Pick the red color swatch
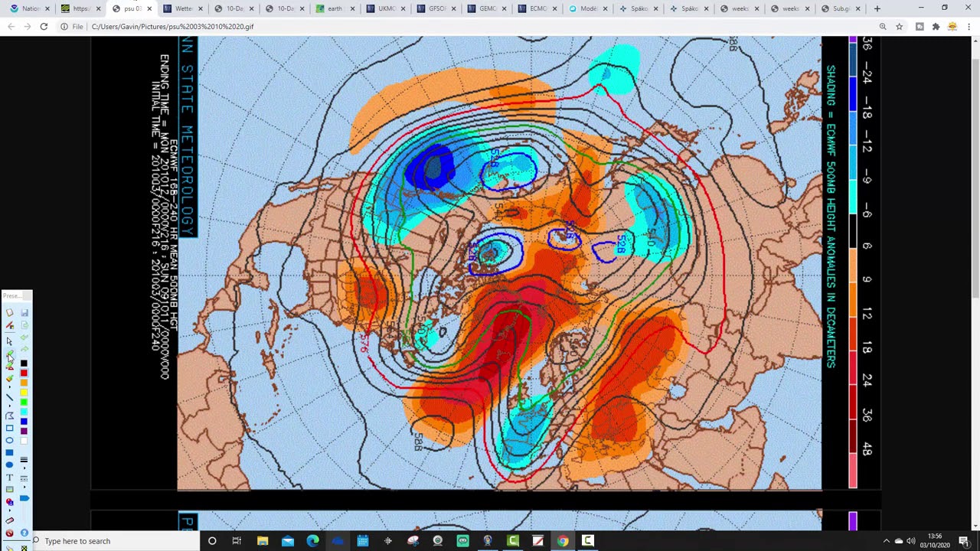Screen dimensions: 980x551 point(24,373)
